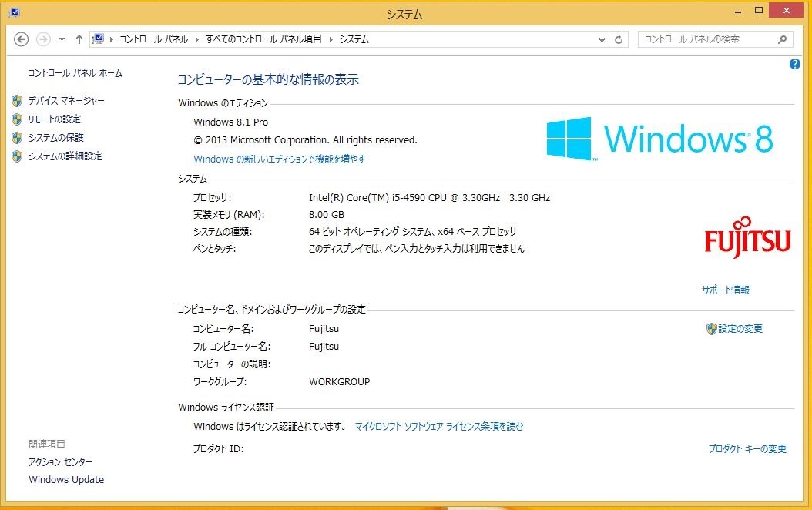Viewport: 812px width, 510px height.
Task: Open サポート情報 link
Action: (726, 290)
